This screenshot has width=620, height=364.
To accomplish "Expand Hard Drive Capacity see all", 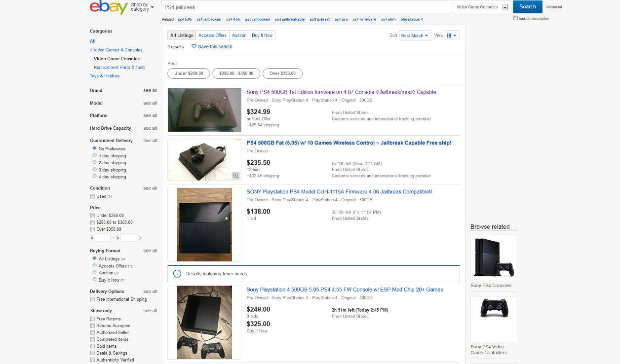I will pos(150,128).
